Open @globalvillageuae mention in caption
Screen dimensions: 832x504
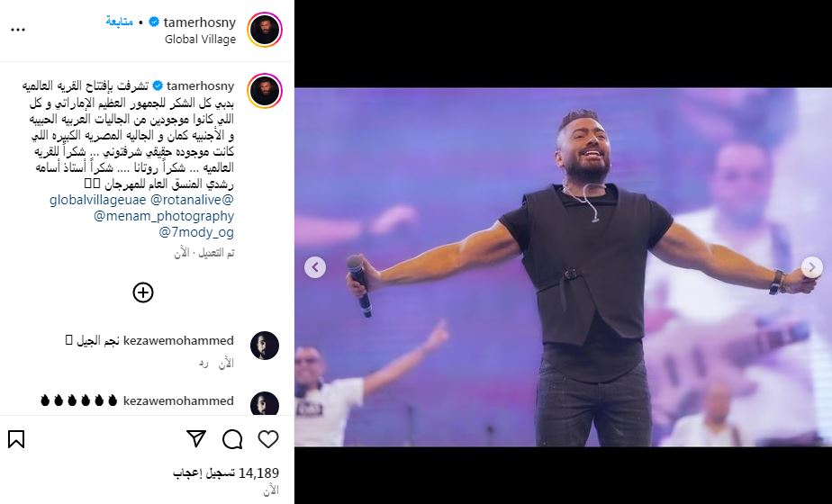(97, 200)
